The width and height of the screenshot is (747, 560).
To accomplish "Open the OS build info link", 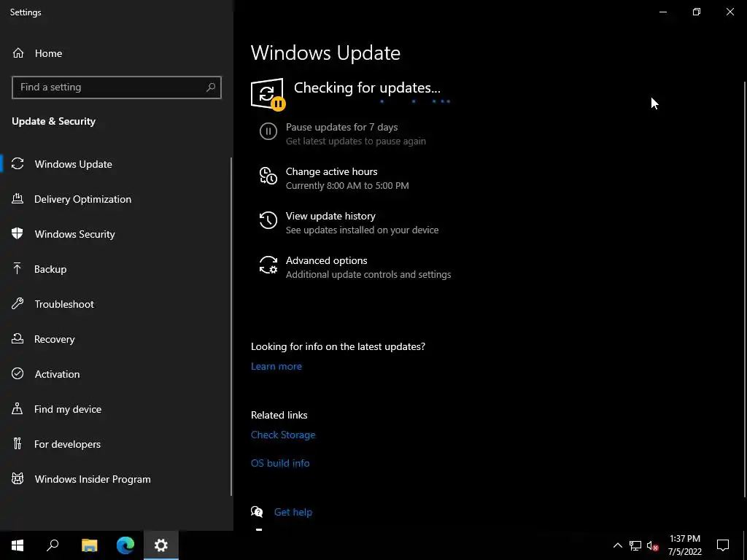I will pyautogui.click(x=280, y=463).
